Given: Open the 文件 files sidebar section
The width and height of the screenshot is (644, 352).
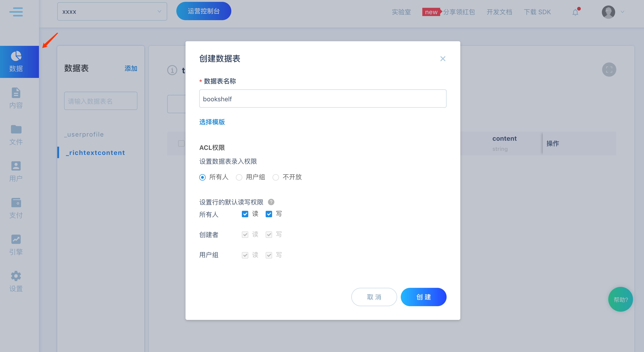Looking at the screenshot, I should pyautogui.click(x=16, y=135).
